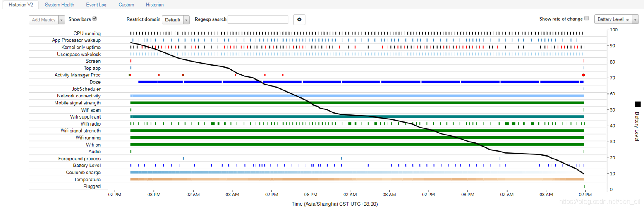Screen dimensions: 644x209
Task: Click the JobScheduler row label
Action: (x=86, y=89)
